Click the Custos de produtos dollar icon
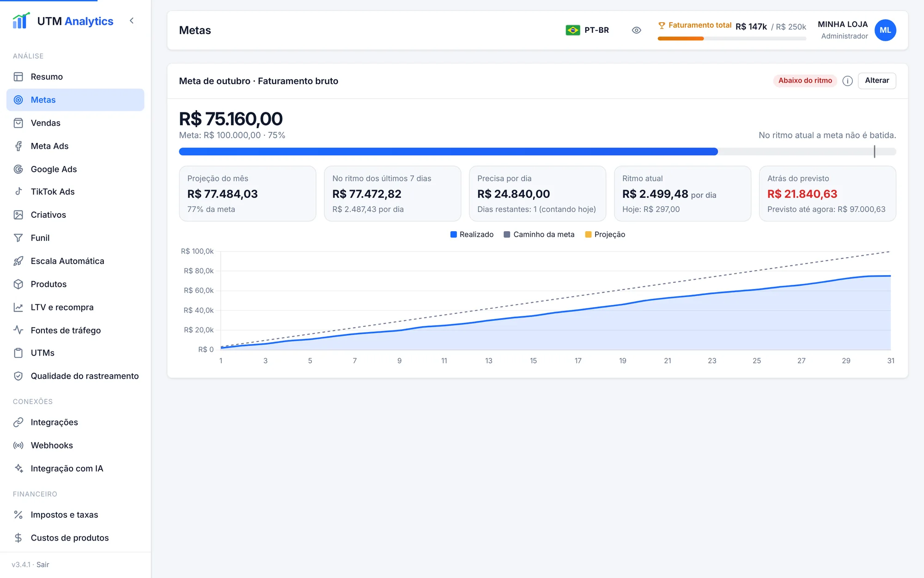The image size is (924, 578). tap(18, 538)
